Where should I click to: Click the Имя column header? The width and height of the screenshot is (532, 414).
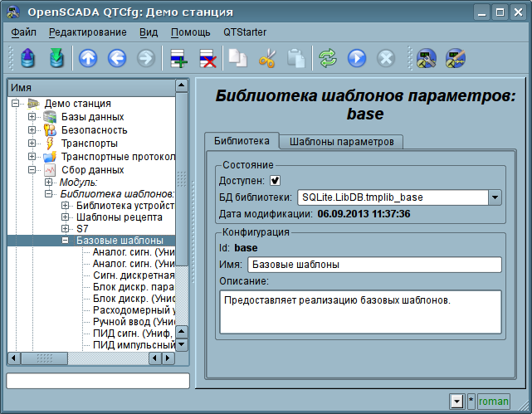pos(91,87)
